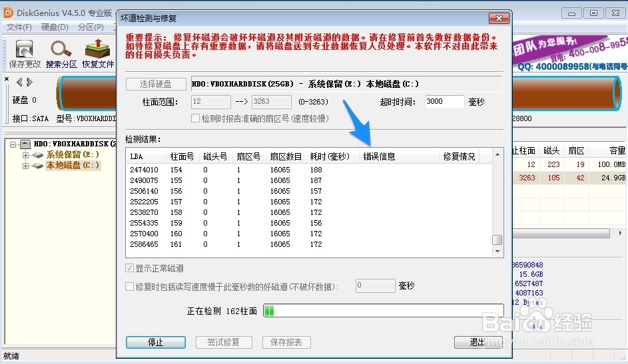Click the results list scrollbar thumb
The image size is (628, 364).
pos(497,240)
